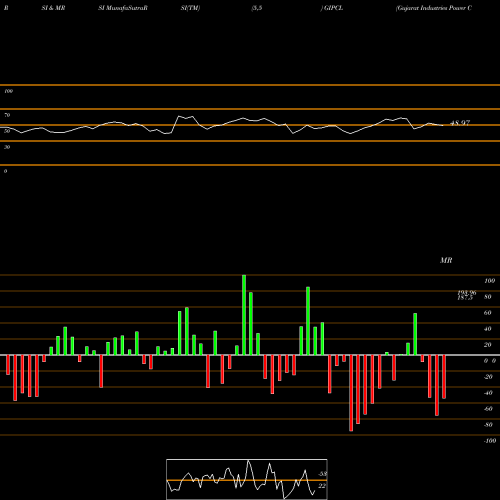Open the mini overview chart thumbnail
The image size is (500, 500).
point(247,479)
